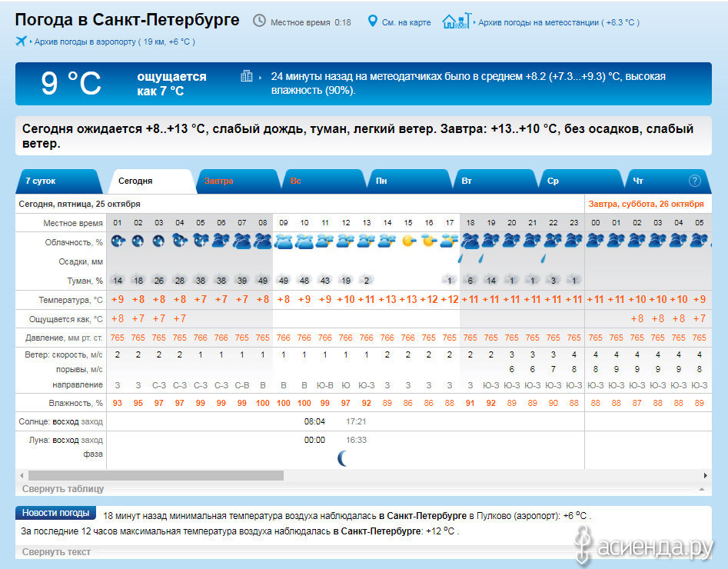Click the moonset time 16:33
Image resolution: width=728 pixels, height=569 pixels.
356,440
